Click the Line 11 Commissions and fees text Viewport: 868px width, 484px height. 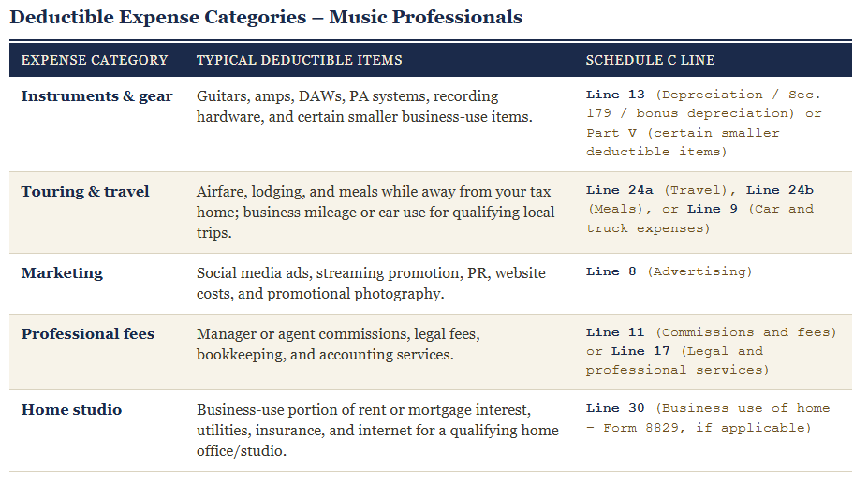click(711, 332)
